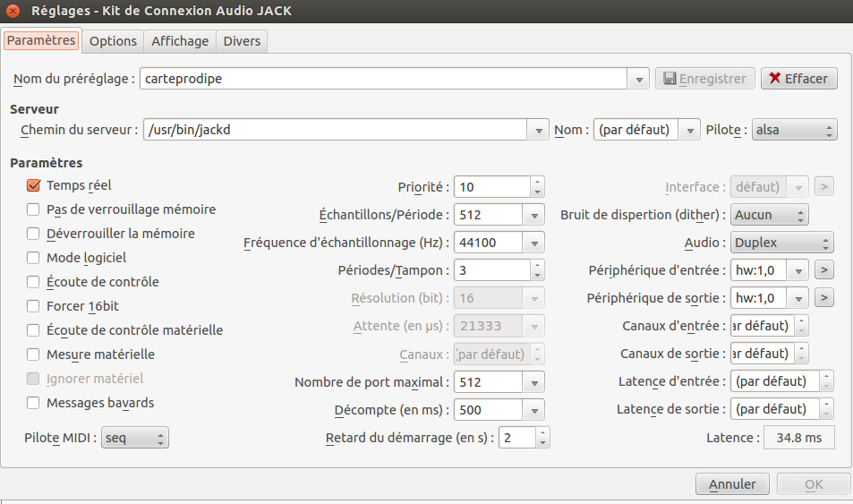Open the Nombre de port maximal dropdown

[x=533, y=382]
